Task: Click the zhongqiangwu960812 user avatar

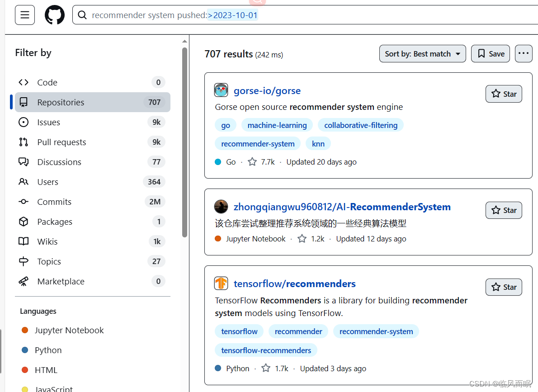Action: 222,207
